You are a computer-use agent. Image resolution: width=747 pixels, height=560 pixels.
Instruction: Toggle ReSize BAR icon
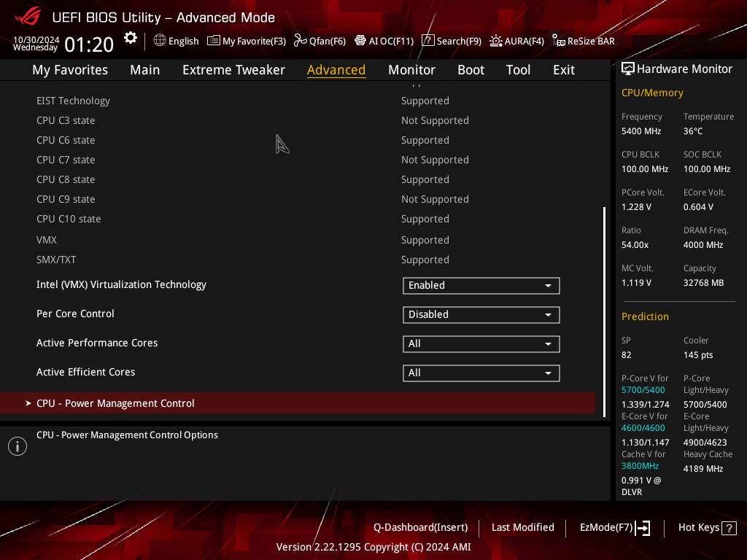point(558,41)
